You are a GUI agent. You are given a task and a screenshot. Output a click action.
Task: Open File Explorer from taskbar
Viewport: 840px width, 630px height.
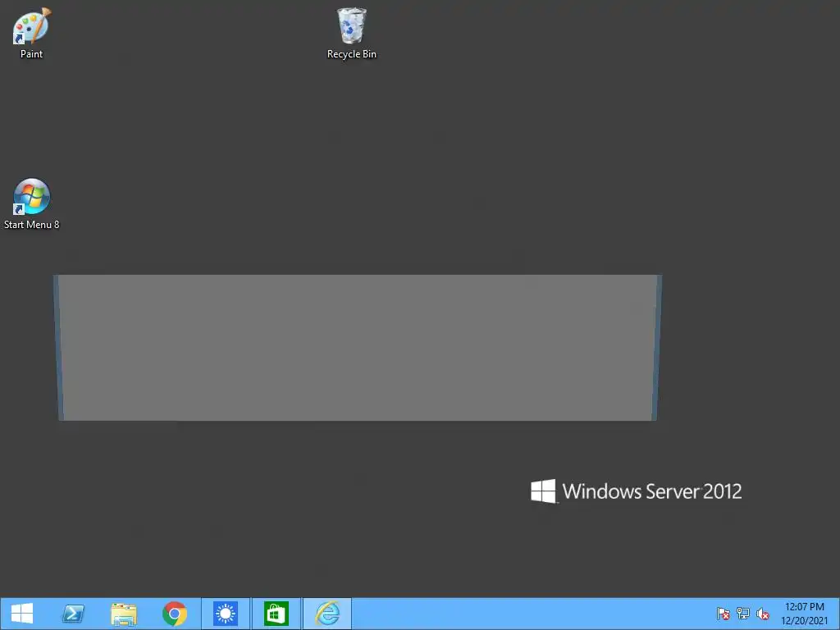pos(124,614)
